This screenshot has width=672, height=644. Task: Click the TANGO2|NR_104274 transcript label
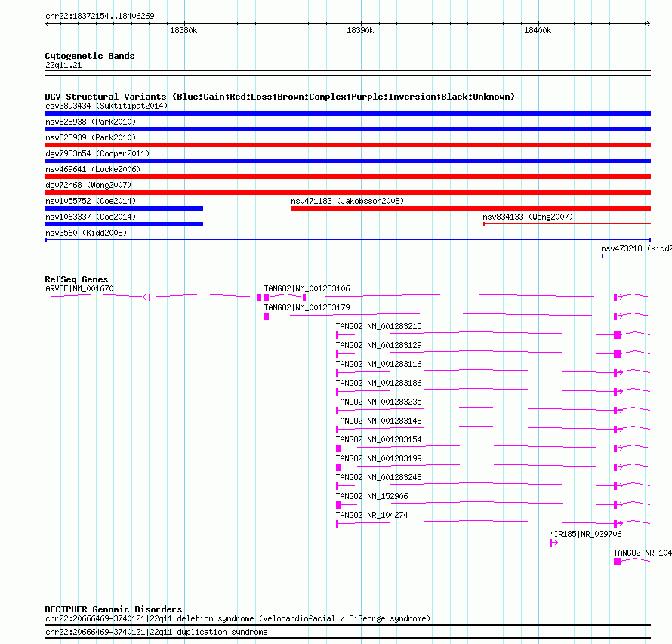[x=372, y=515]
